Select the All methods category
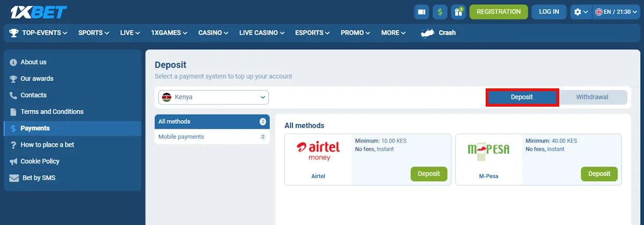Image resolution: width=644 pixels, height=225 pixels. pyautogui.click(x=212, y=122)
